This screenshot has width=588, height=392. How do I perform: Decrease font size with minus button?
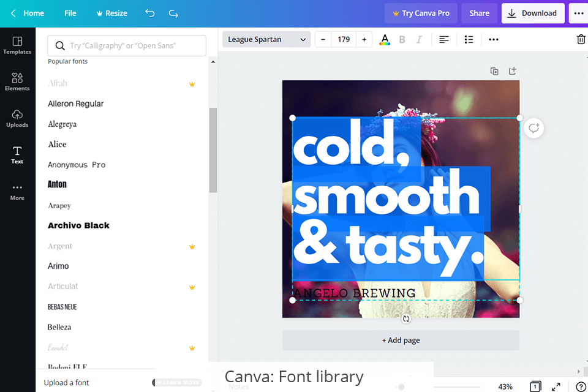point(323,39)
